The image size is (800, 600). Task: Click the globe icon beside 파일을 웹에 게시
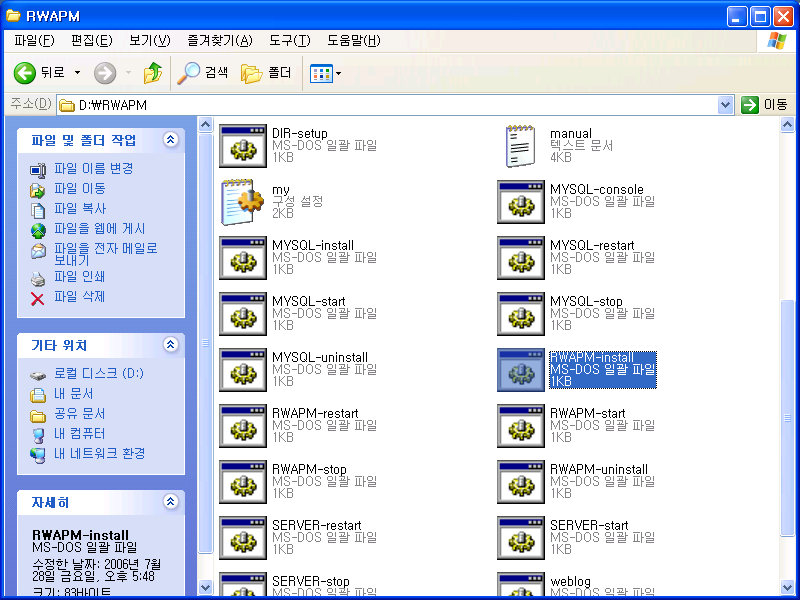point(38,231)
